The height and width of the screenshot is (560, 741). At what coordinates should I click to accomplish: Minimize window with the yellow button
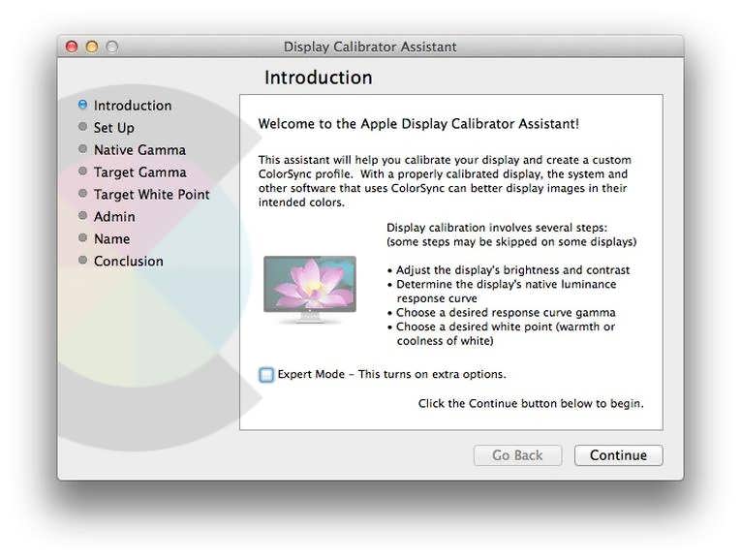92,47
